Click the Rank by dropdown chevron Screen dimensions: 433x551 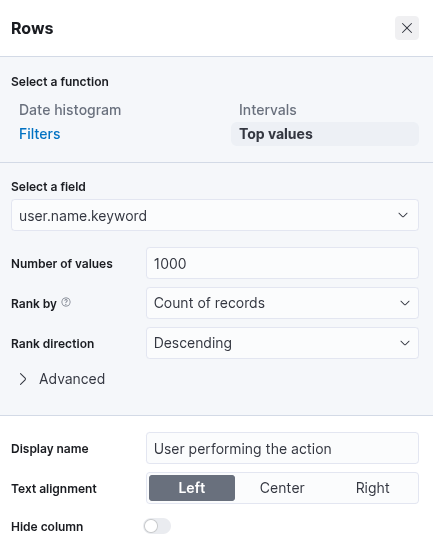tap(405, 303)
